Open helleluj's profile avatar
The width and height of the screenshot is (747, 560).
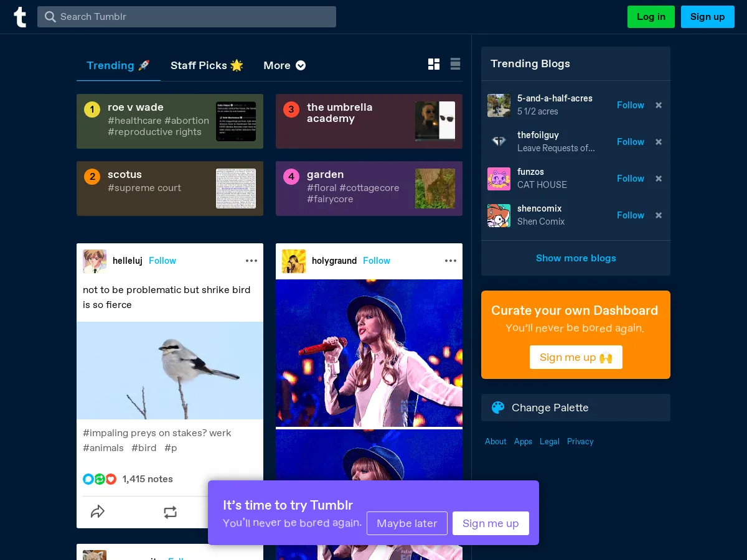pyautogui.click(x=95, y=261)
